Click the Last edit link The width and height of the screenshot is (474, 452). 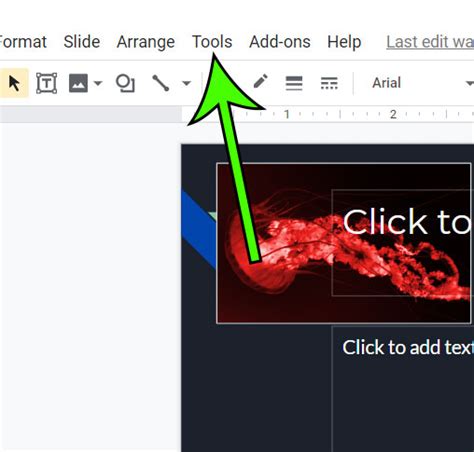click(430, 42)
